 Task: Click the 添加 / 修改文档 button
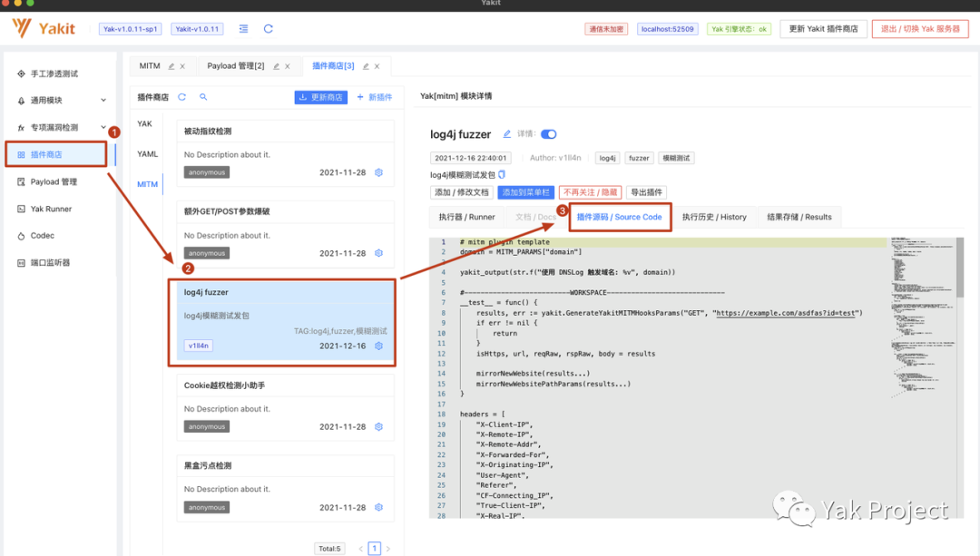[x=462, y=192]
